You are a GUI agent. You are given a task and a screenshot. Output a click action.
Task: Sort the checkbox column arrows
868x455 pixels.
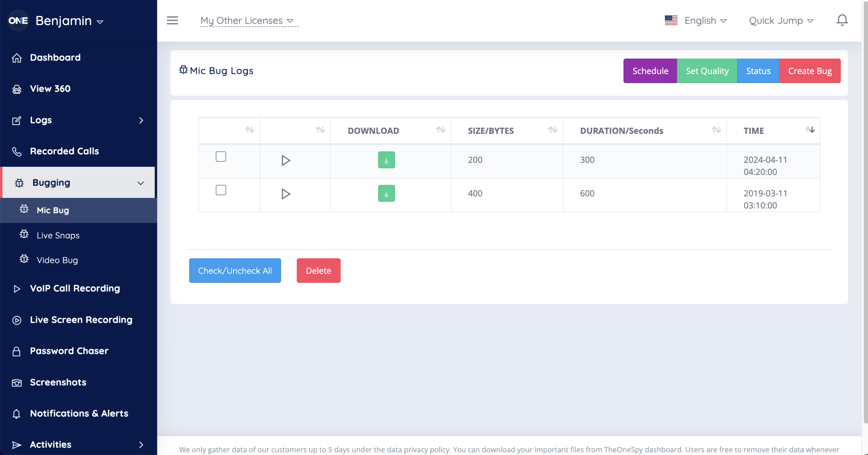[250, 130]
